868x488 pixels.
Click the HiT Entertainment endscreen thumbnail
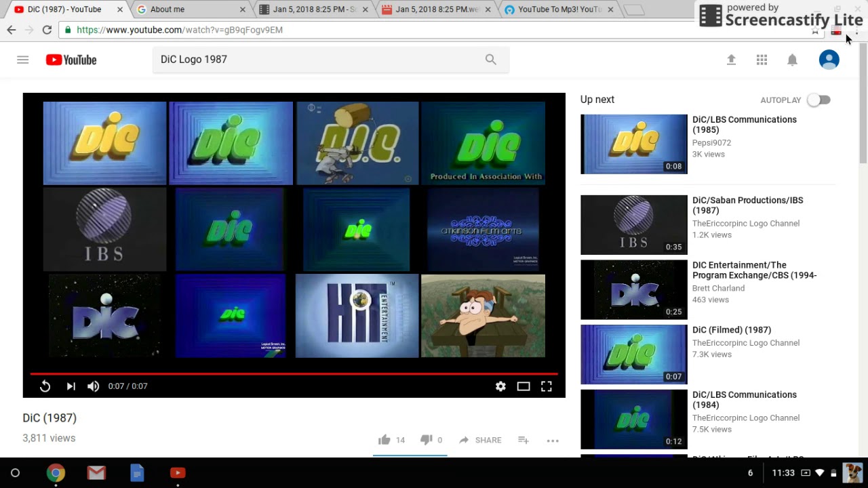357,315
